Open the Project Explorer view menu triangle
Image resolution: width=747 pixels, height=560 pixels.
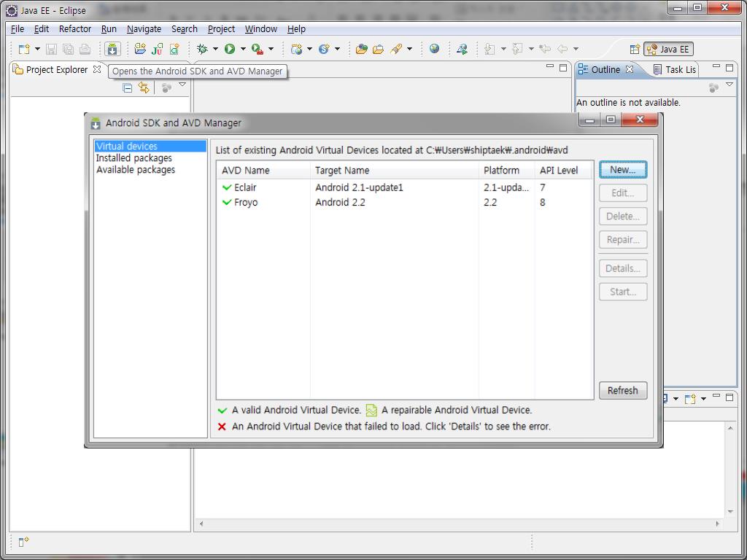(182, 85)
